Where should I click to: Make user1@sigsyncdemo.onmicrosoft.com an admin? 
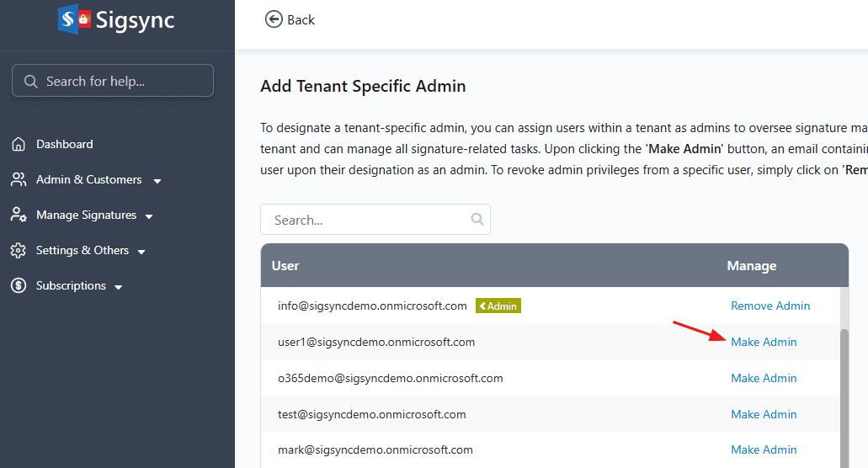tap(763, 342)
